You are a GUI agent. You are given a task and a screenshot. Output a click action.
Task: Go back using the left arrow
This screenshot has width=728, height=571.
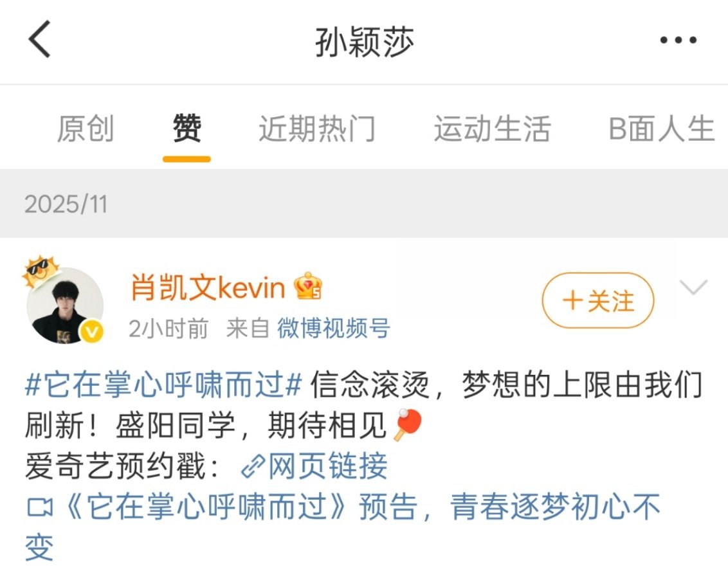pyautogui.click(x=39, y=39)
